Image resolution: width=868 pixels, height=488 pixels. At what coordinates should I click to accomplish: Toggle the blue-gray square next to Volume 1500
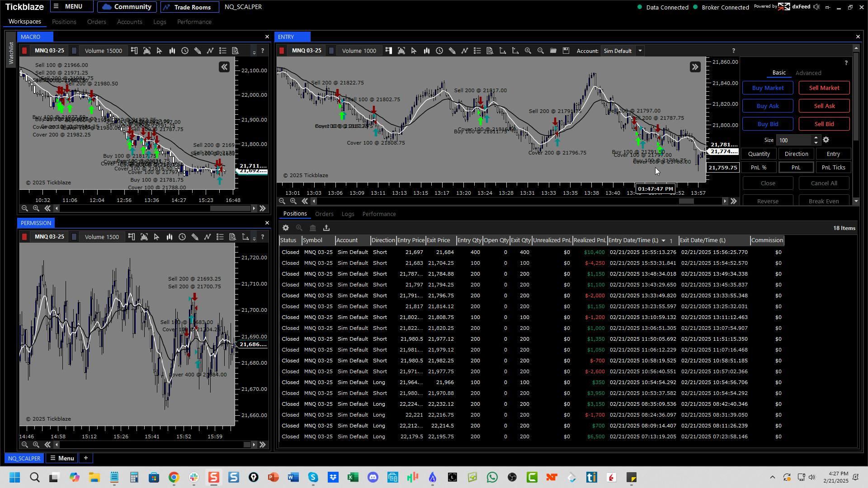pos(74,237)
